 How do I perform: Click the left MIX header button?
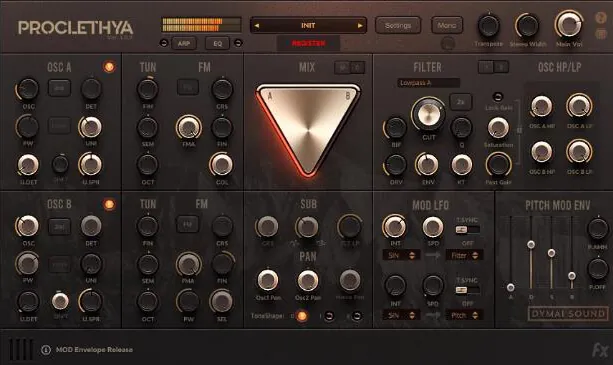(x=343, y=68)
